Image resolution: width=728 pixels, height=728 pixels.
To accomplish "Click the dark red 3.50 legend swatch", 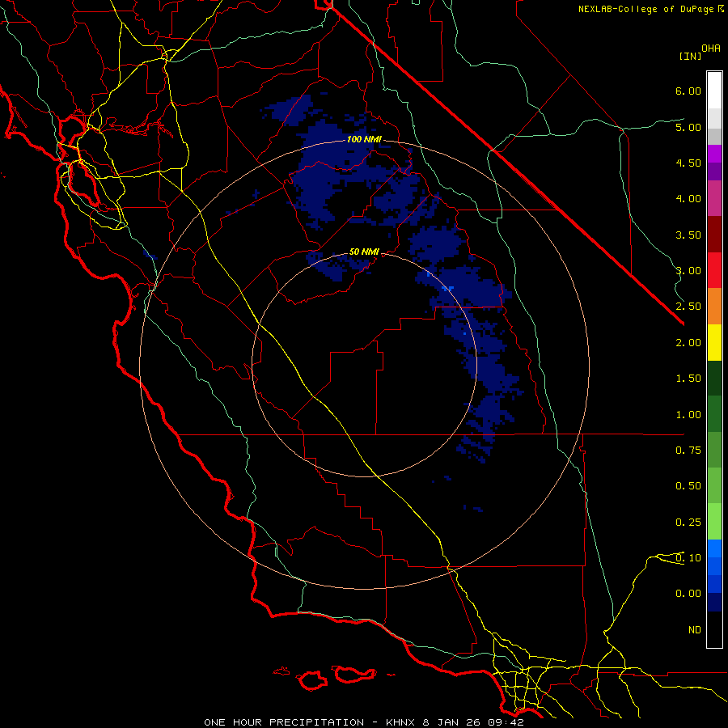I will [714, 235].
